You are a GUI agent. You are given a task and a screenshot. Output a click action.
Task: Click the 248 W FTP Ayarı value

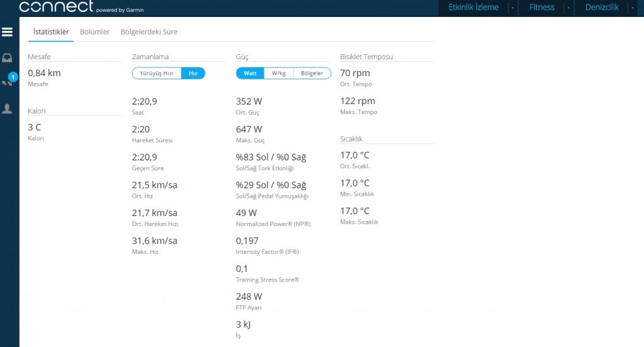click(249, 297)
